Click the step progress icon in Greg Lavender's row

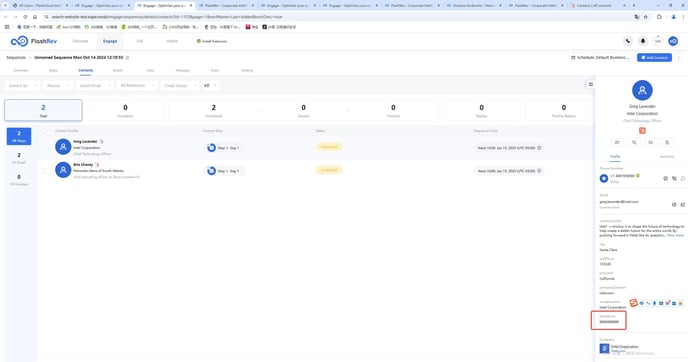(211, 148)
